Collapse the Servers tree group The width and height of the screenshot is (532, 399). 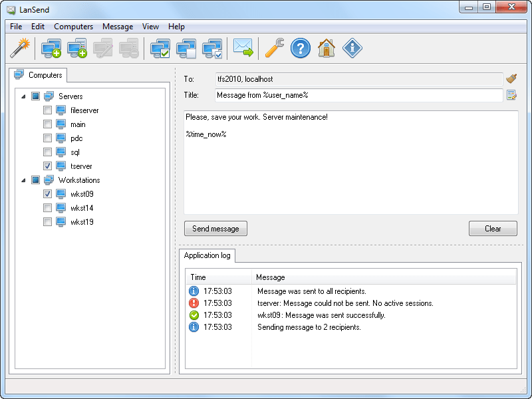pyautogui.click(x=24, y=96)
